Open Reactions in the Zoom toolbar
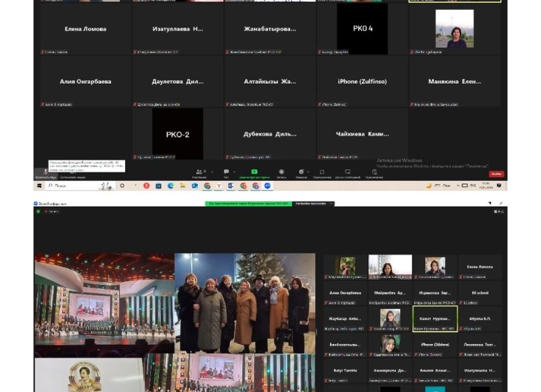Image resolution: width=541 pixels, height=392 pixels. pos(301,172)
